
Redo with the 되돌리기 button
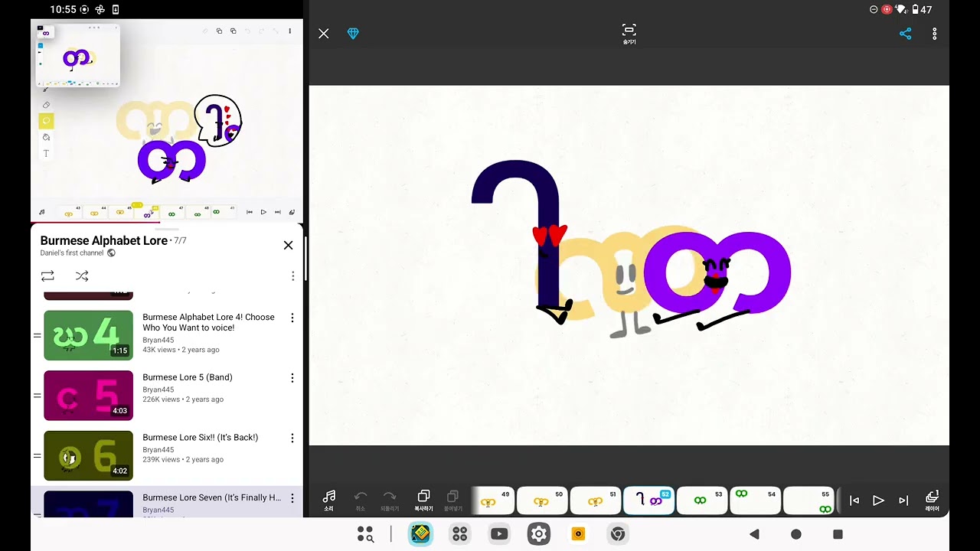pos(390,500)
